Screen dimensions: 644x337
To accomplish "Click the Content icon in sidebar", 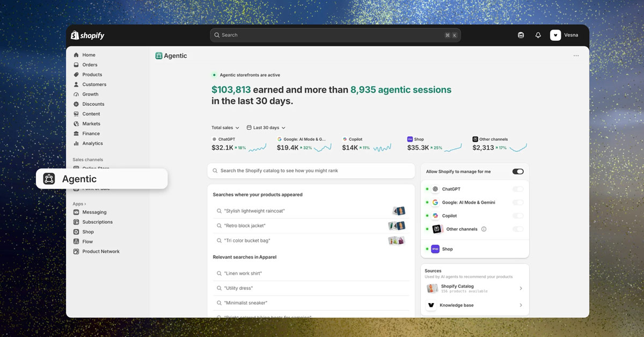I will tap(76, 114).
